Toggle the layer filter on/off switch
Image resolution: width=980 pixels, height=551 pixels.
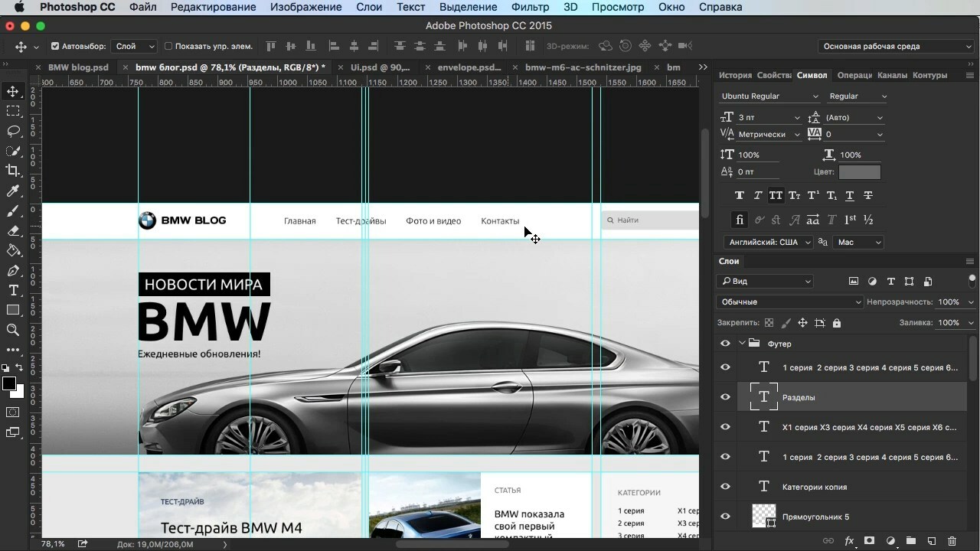(x=972, y=280)
